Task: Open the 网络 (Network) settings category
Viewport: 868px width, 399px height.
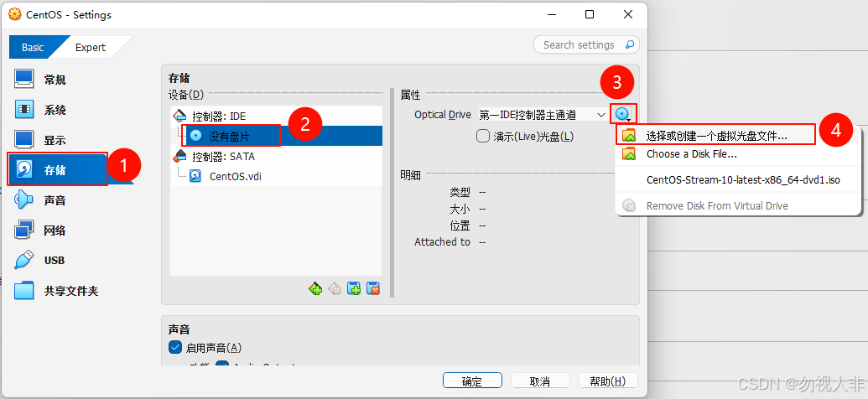Action: point(40,231)
